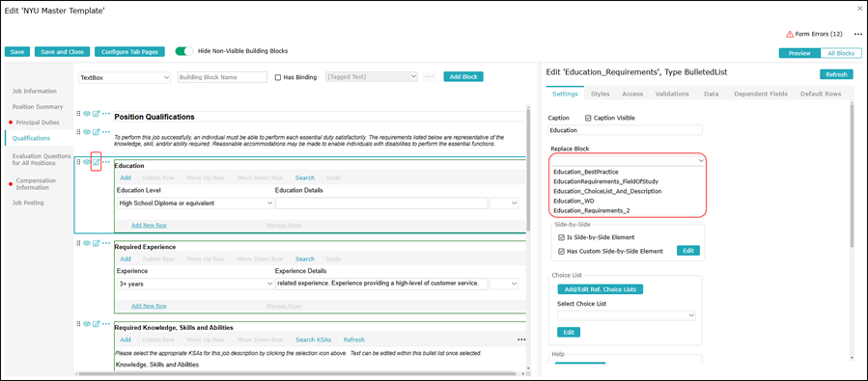Open the small dropdown after Experience Details field
The image size is (868, 381).
pos(504,284)
